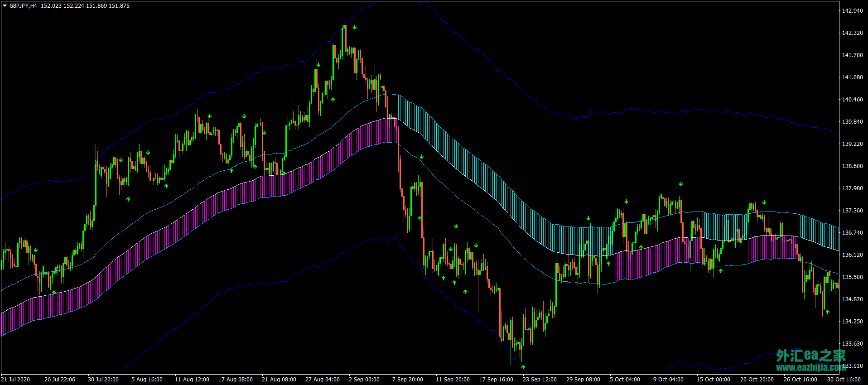Click the 7 Sep 20:00 time label

coord(408,380)
